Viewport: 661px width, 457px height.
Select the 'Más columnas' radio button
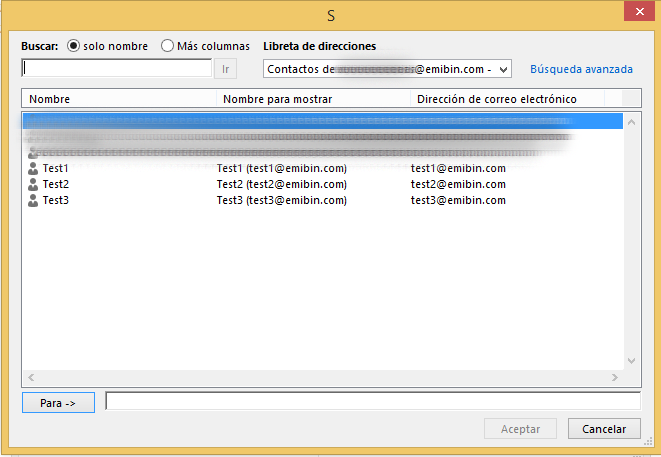tap(168, 46)
